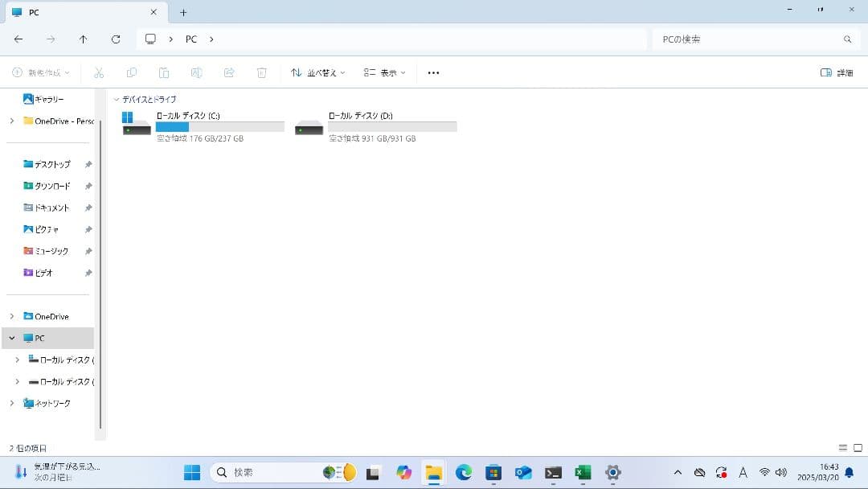
Task: Open the Share icon
Action: tap(228, 72)
